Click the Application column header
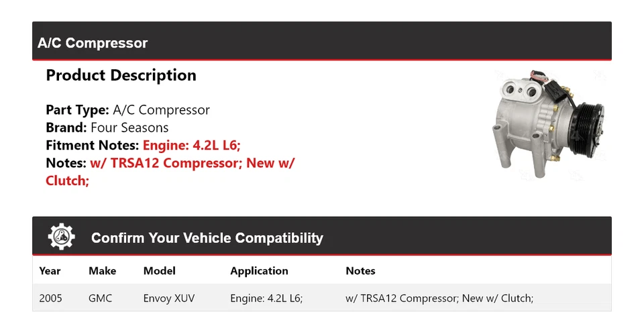 pyautogui.click(x=259, y=271)
